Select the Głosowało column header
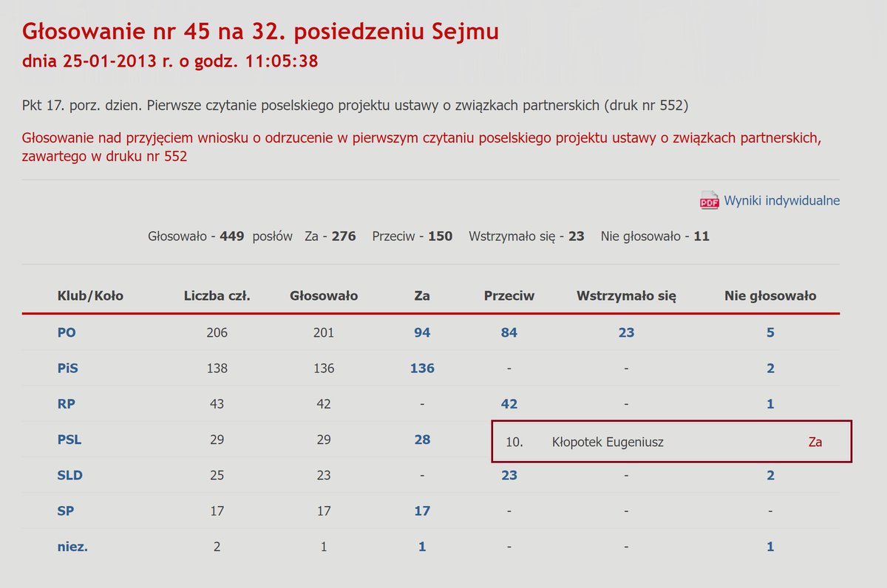The height and width of the screenshot is (588, 887). pos(324,296)
